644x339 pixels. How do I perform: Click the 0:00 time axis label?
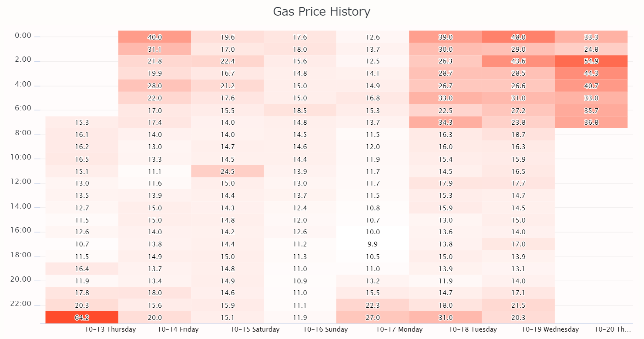pos(23,36)
